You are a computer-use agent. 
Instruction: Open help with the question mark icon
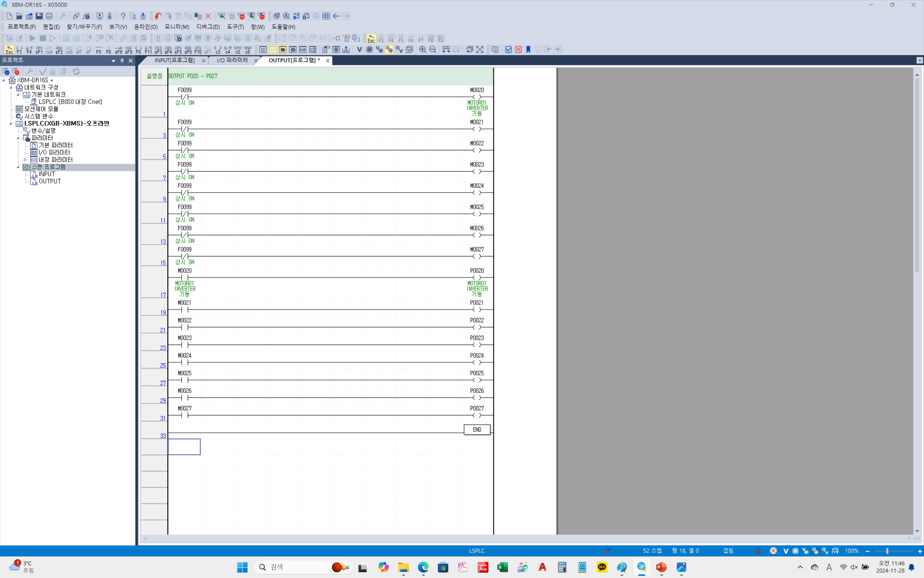tap(123, 16)
